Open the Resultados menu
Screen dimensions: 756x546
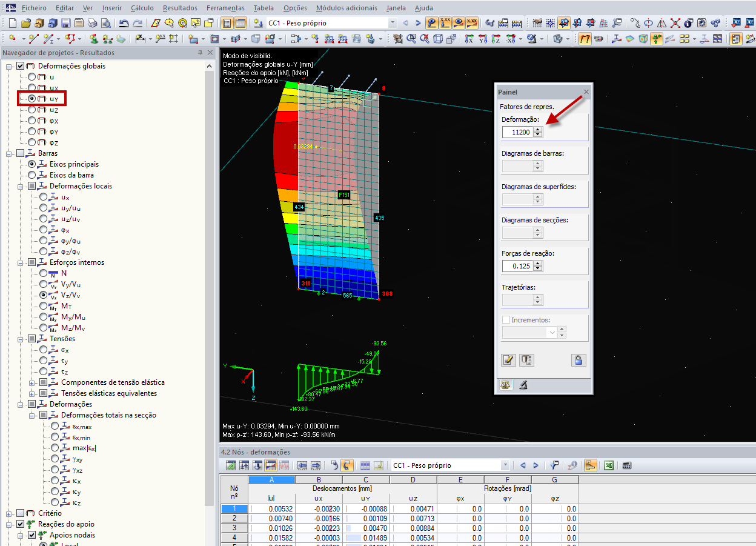click(180, 8)
